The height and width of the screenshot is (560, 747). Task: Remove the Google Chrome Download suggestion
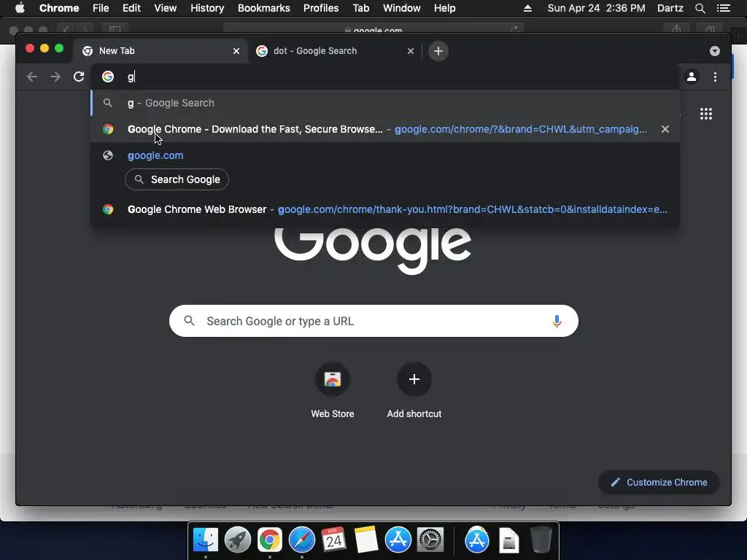coord(665,129)
